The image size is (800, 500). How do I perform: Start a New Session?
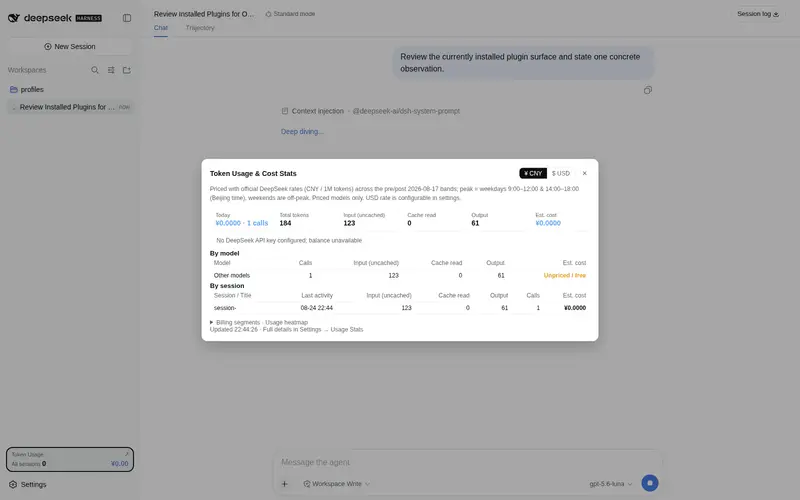pyautogui.click(x=70, y=46)
